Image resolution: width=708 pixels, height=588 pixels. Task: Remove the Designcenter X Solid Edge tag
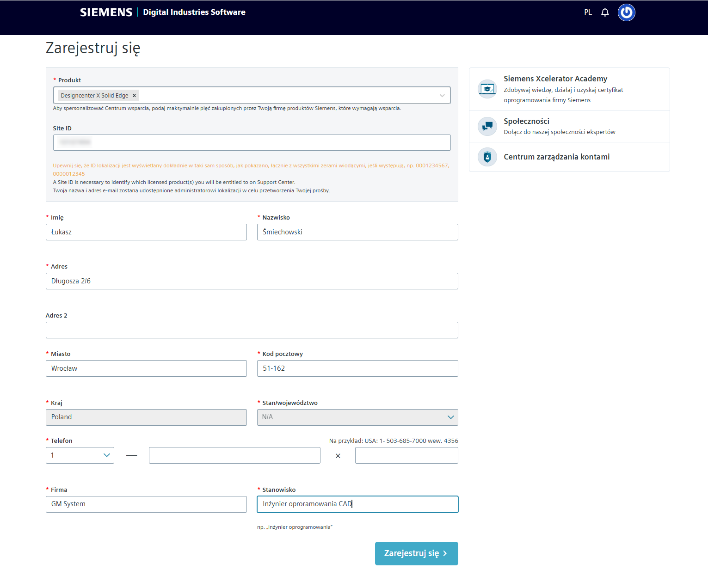(x=135, y=96)
